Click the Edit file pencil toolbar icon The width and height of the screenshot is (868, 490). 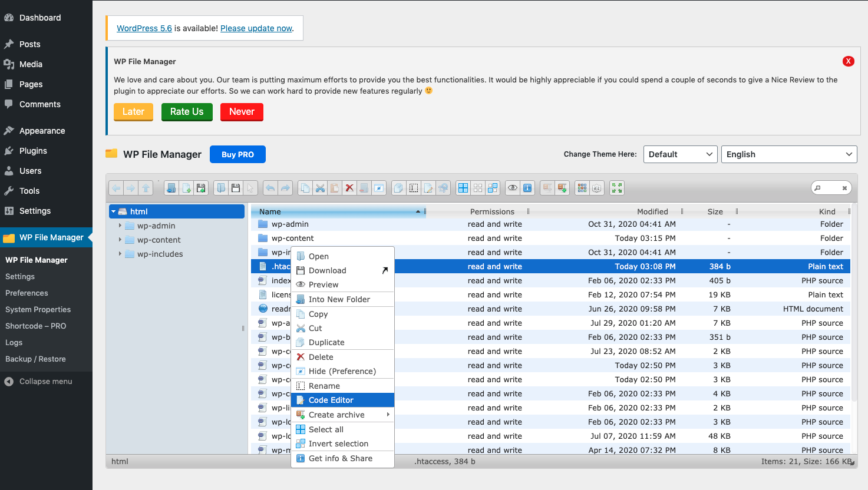[x=428, y=188]
